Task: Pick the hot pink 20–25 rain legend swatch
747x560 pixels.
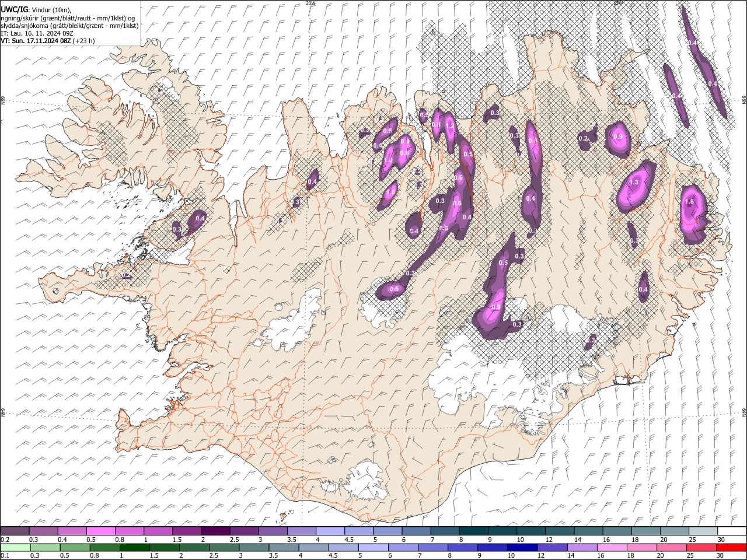Action: pos(673,547)
